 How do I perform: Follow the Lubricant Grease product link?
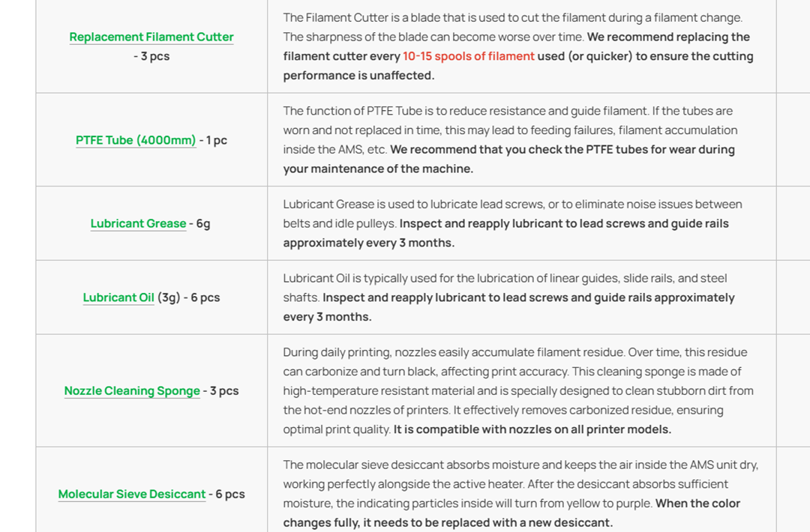[139, 223]
